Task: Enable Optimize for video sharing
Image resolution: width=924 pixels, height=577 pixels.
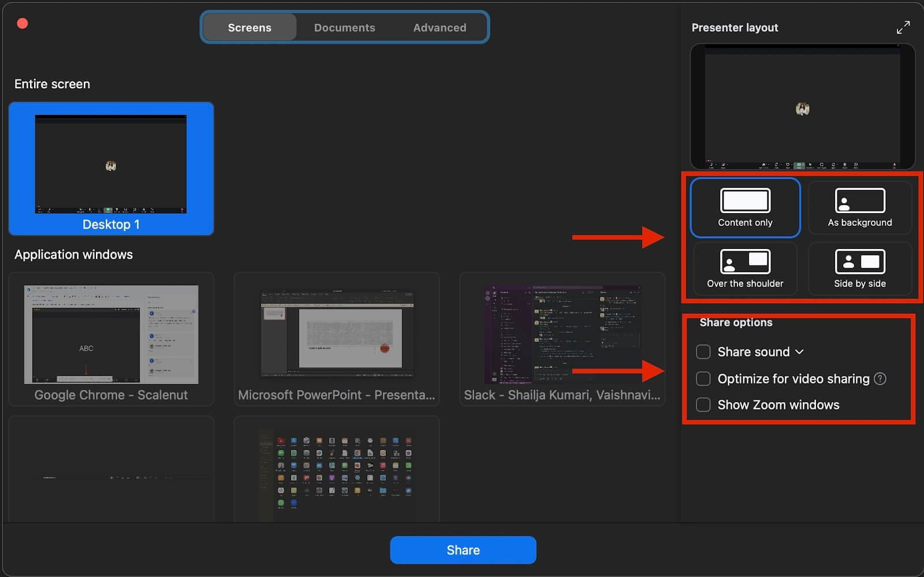Action: (703, 379)
